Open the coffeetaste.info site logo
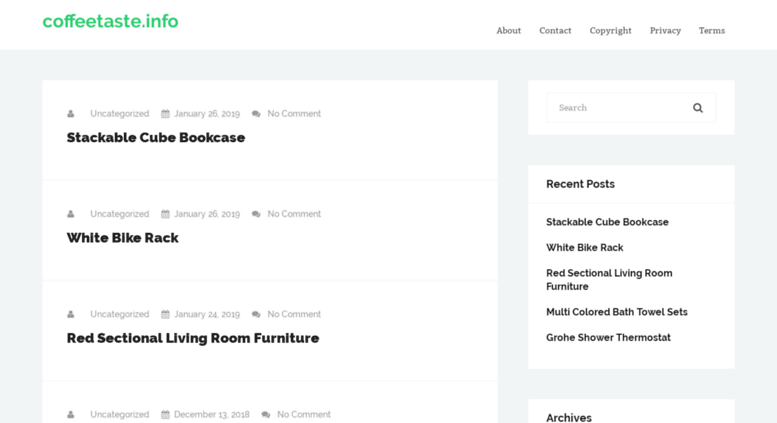777x423 pixels. [111, 21]
